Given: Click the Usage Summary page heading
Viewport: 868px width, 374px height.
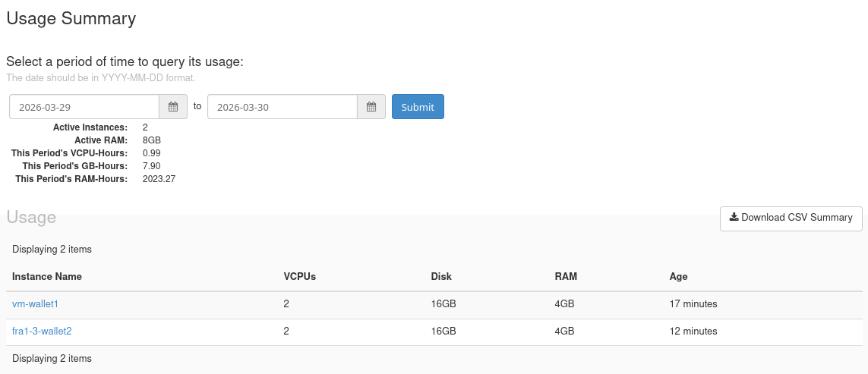Looking at the screenshot, I should (71, 18).
